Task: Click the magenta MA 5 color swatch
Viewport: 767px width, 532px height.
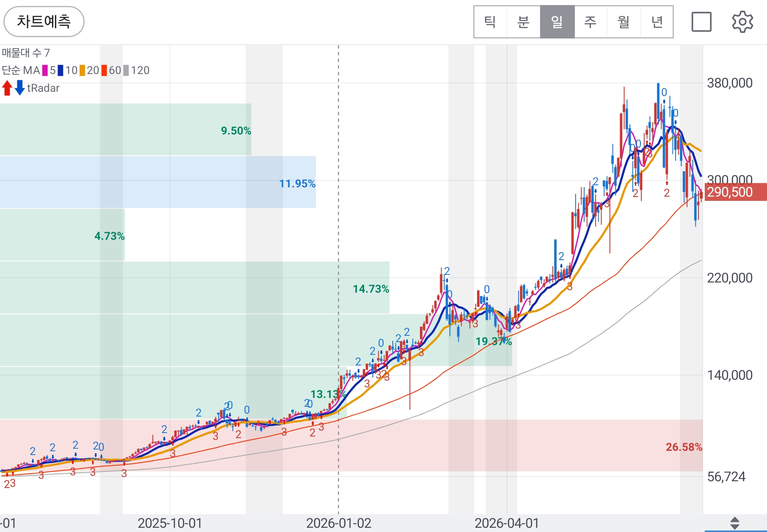Action: (x=45, y=70)
